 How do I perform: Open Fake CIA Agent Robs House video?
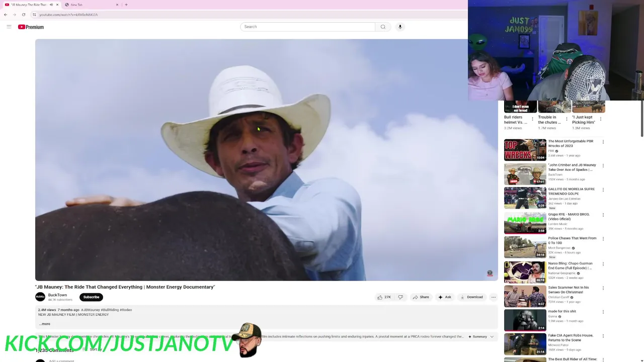click(571, 337)
